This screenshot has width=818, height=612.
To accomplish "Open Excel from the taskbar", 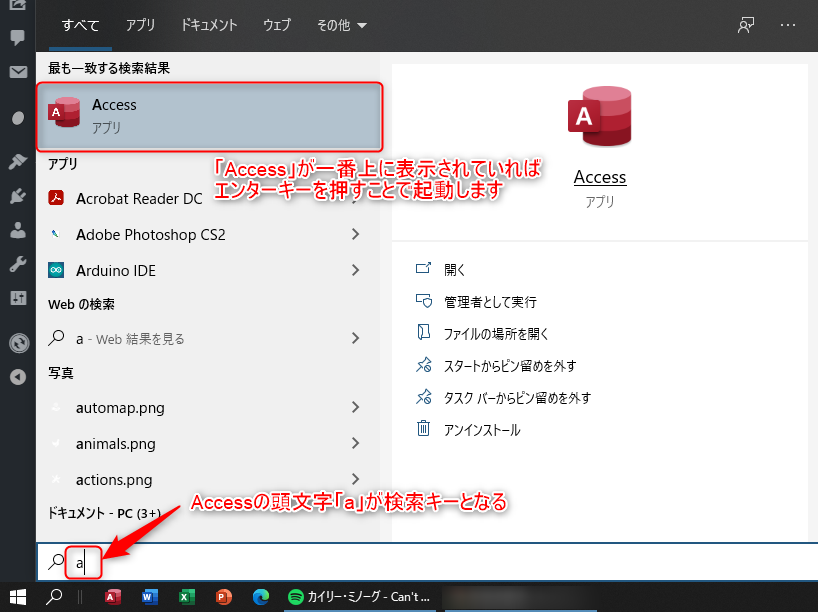I will (186, 597).
